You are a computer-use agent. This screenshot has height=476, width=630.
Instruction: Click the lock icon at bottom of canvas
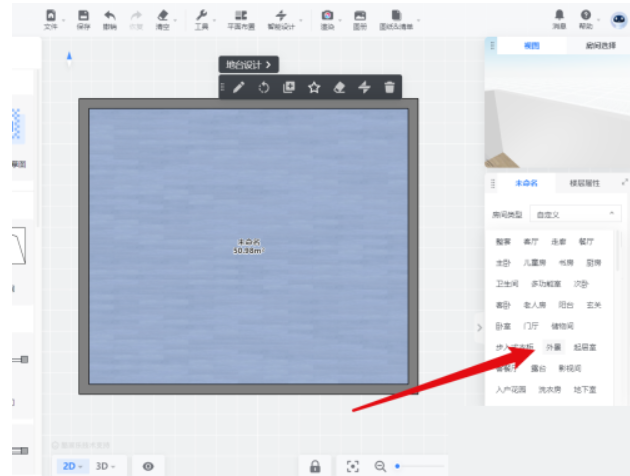315,466
